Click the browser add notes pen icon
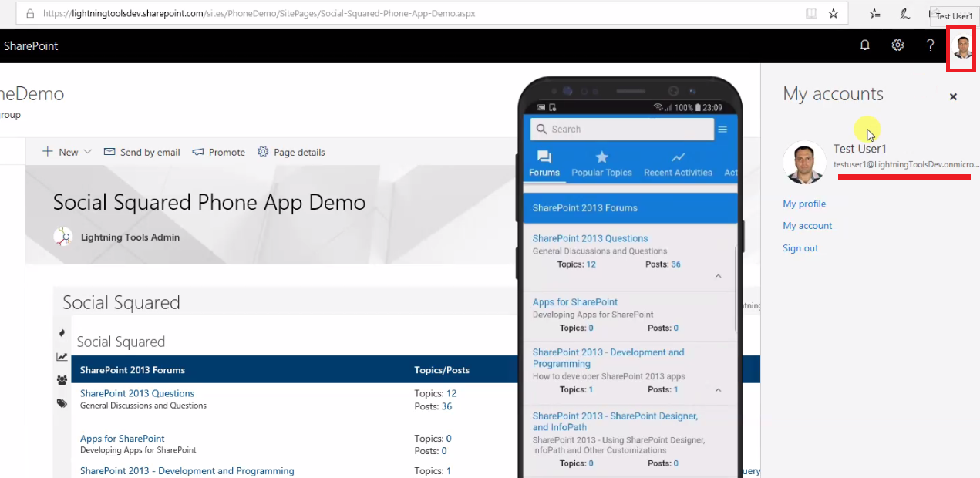 pos(905,14)
